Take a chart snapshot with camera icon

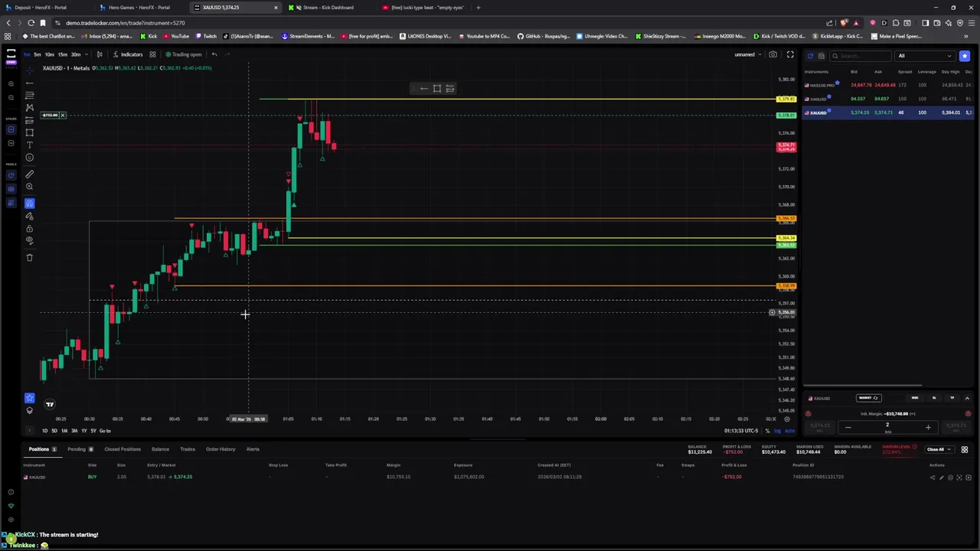[x=773, y=54]
